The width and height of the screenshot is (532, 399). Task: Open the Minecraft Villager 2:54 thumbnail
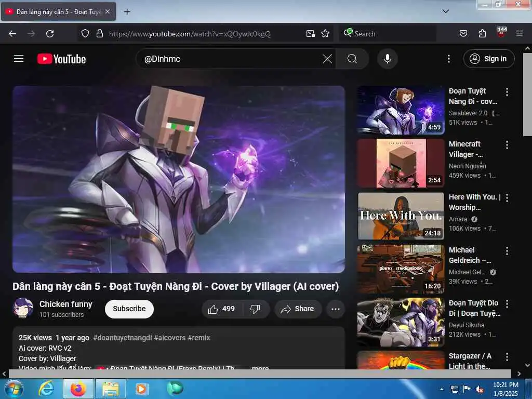coord(401,163)
